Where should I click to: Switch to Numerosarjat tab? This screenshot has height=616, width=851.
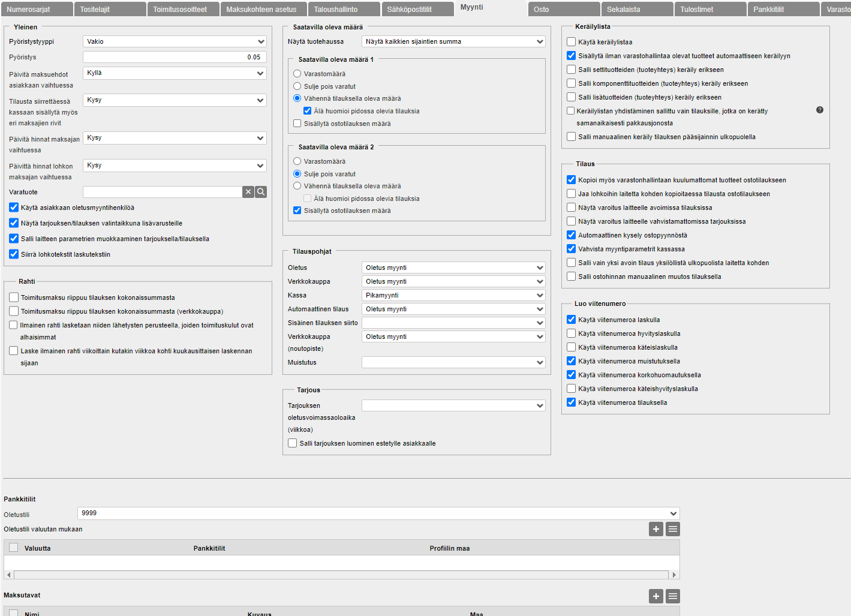point(37,9)
